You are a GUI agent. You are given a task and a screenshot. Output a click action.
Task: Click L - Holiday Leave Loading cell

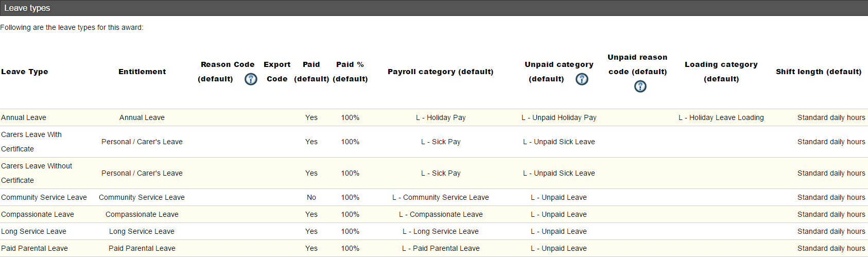(x=721, y=117)
